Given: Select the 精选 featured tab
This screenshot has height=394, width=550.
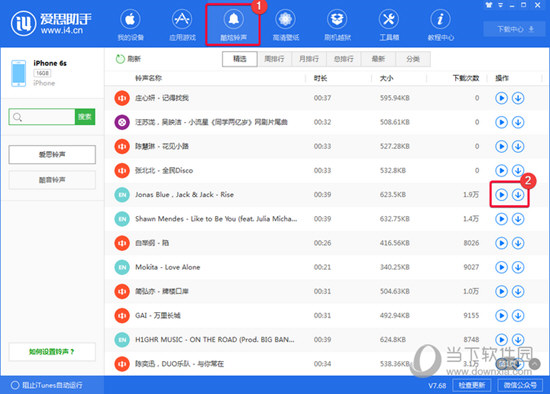Looking at the screenshot, I should pyautogui.click(x=240, y=59).
